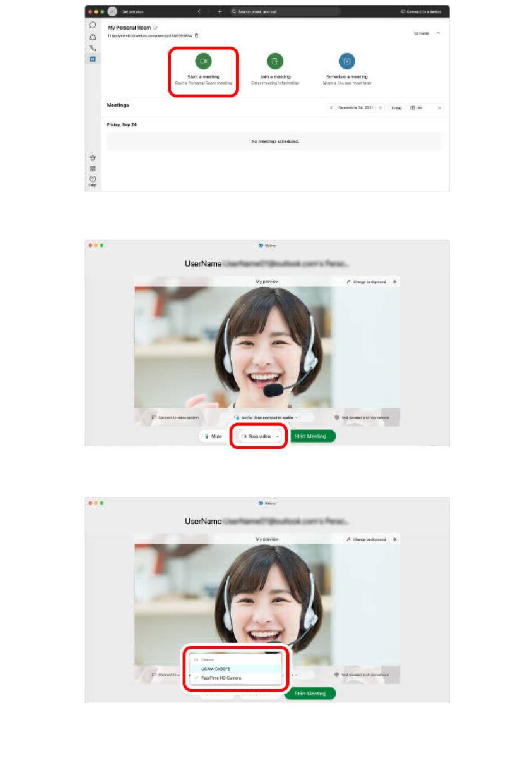This screenshot has height=772, width=532.
Task: Open the List view dropdown in Meetings
Action: click(426, 107)
